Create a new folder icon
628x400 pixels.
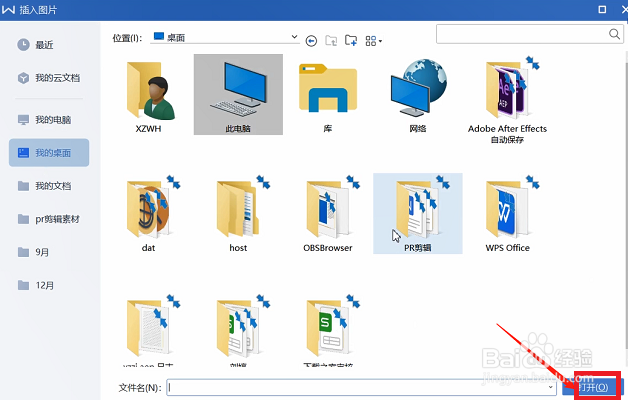[351, 40]
